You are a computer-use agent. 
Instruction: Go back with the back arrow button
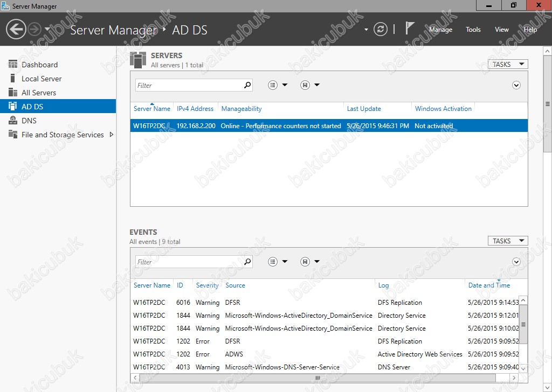pos(16,29)
